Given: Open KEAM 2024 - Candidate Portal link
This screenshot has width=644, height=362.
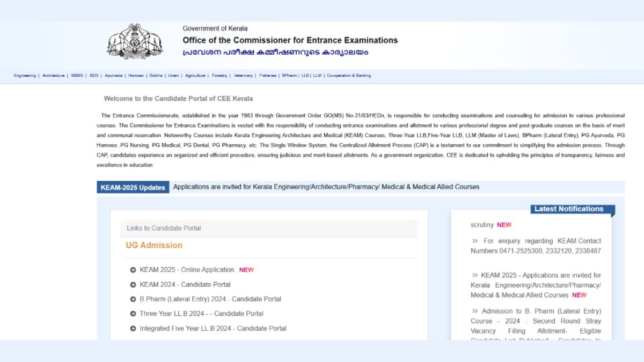Looking at the screenshot, I should point(185,285).
